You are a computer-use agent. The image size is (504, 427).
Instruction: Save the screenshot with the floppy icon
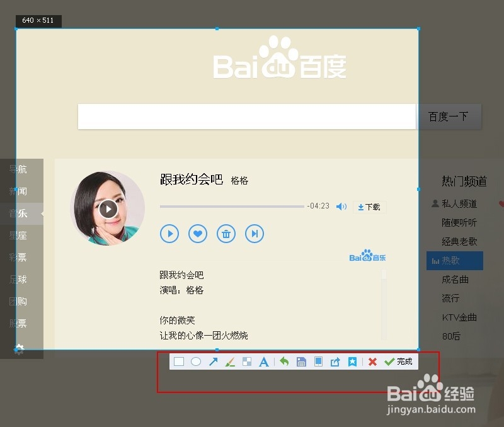click(x=301, y=362)
